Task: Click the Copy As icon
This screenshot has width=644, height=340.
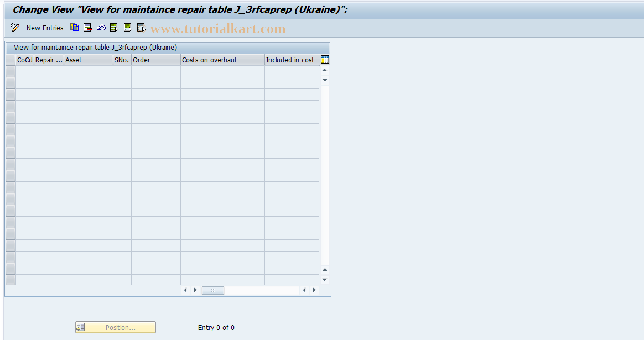Action: tap(74, 28)
